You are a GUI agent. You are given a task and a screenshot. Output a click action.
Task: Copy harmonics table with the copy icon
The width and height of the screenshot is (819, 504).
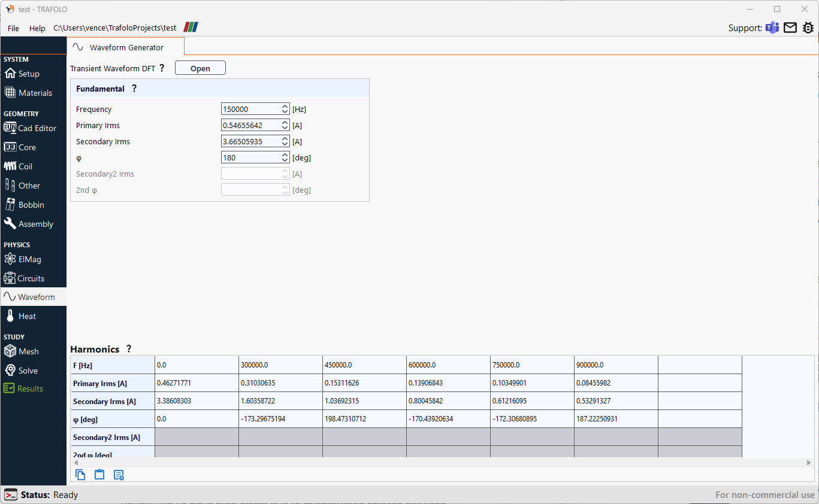(80, 475)
